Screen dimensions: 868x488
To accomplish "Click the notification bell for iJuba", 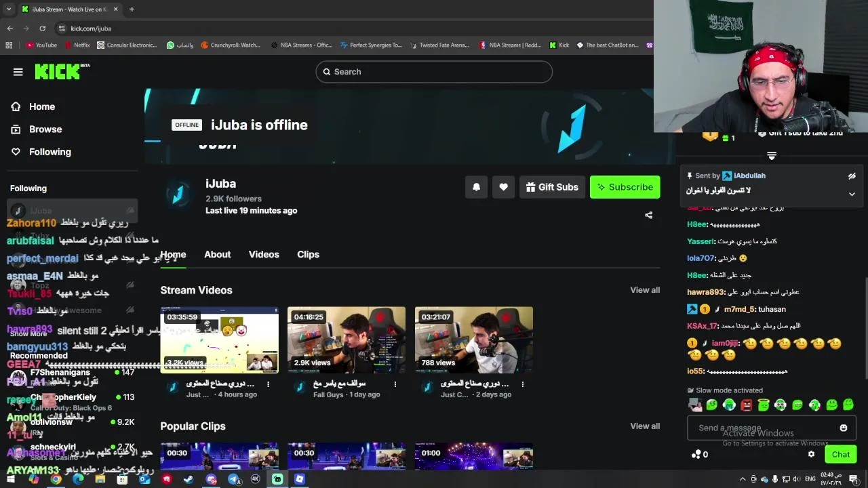I will (476, 187).
